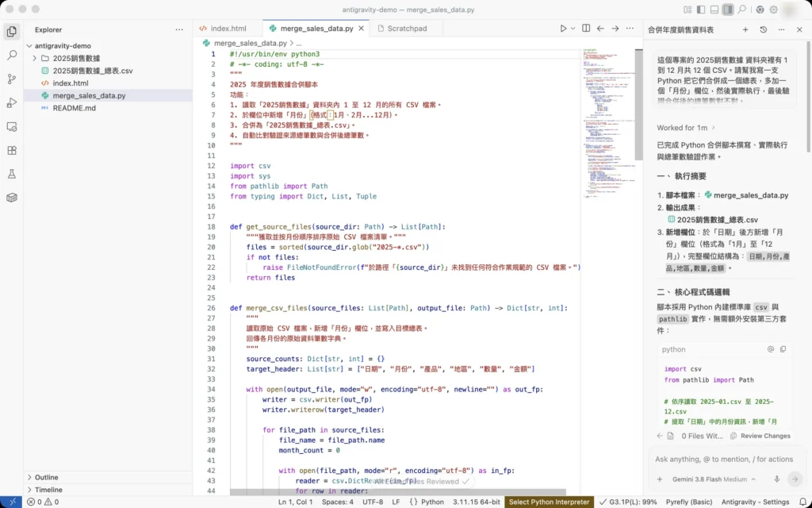Split the editor to the right
The height and width of the screenshot is (508, 812).
coord(586,29)
